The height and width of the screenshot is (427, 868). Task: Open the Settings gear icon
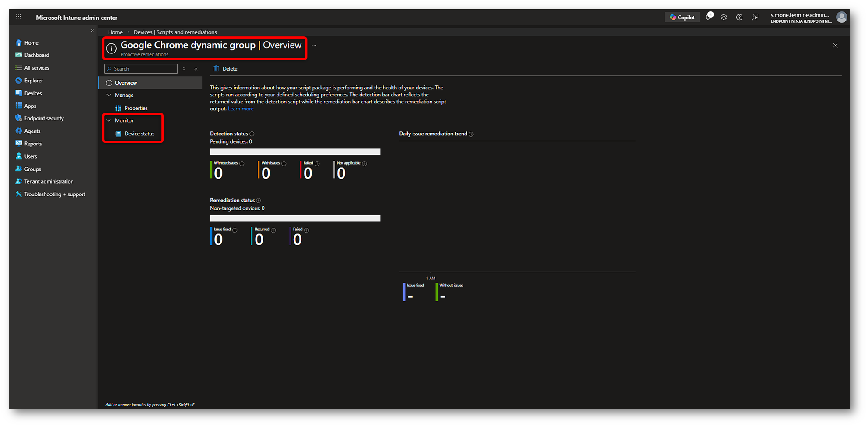[x=724, y=18]
